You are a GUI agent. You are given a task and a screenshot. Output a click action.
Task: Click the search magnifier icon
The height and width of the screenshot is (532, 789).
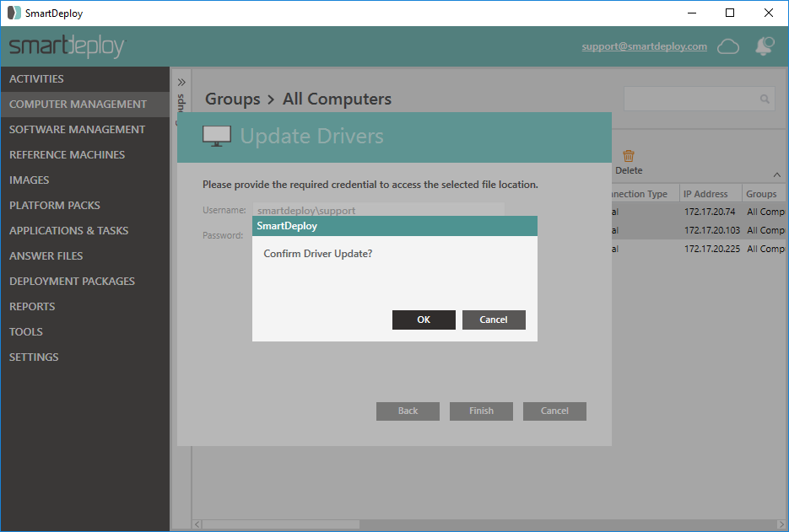tap(765, 99)
